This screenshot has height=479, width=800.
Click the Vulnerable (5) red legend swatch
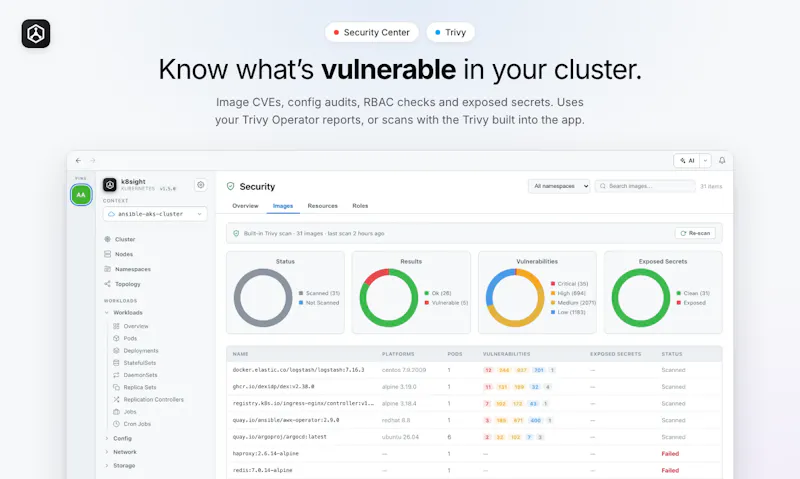tap(427, 303)
